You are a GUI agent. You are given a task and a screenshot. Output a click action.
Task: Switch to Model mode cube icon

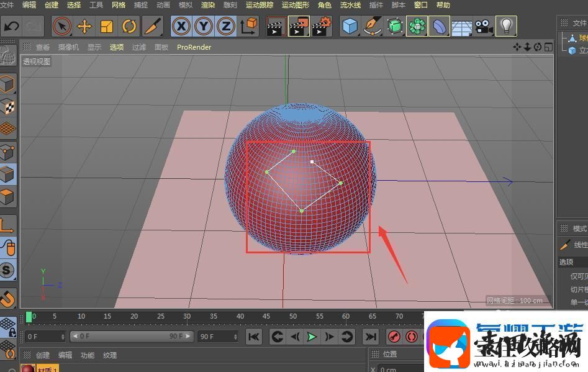coord(8,83)
